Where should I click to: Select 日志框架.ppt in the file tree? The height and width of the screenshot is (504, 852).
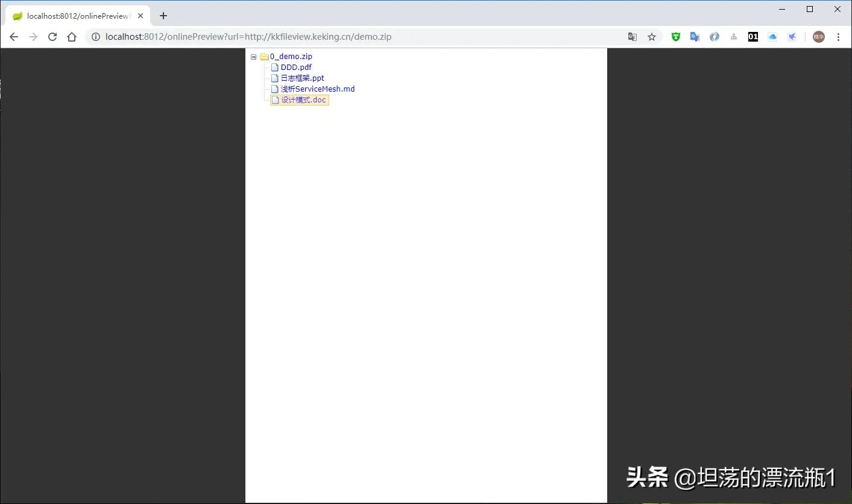coord(301,78)
